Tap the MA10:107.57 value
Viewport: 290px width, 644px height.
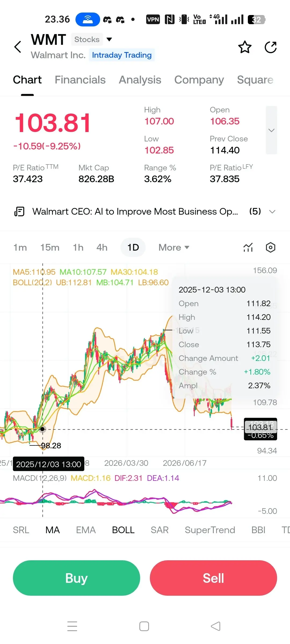pyautogui.click(x=83, y=272)
